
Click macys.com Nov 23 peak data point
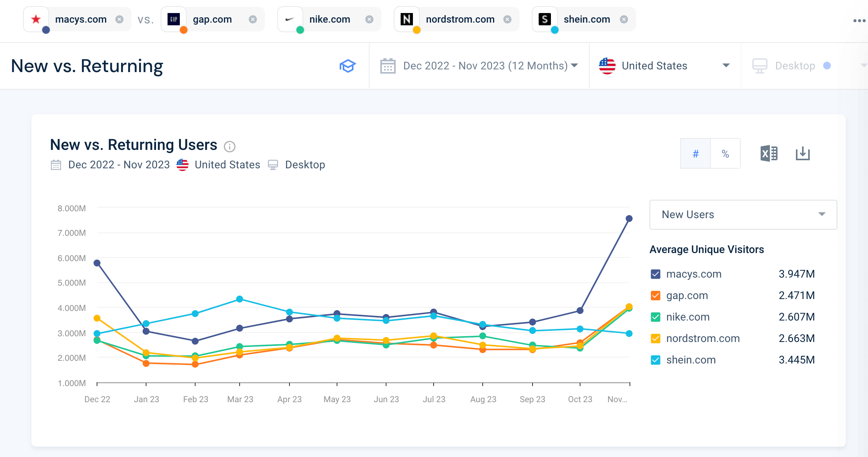pyautogui.click(x=629, y=219)
